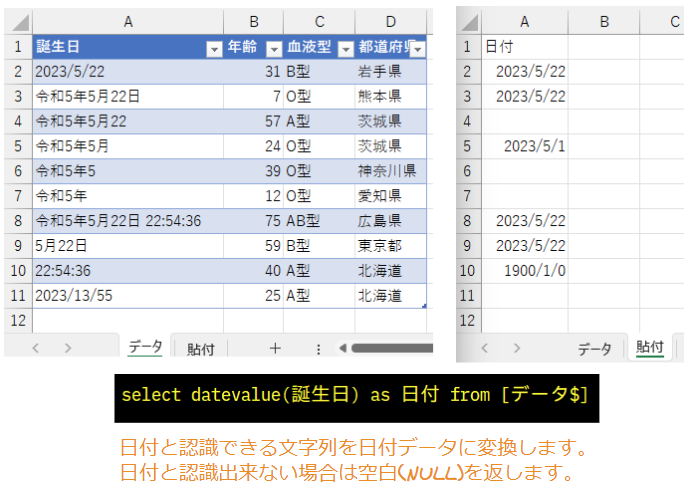The width and height of the screenshot is (687, 489).
Task: Click cell containing 令和5年5 in row 6
Action: pyautogui.click(x=128, y=171)
